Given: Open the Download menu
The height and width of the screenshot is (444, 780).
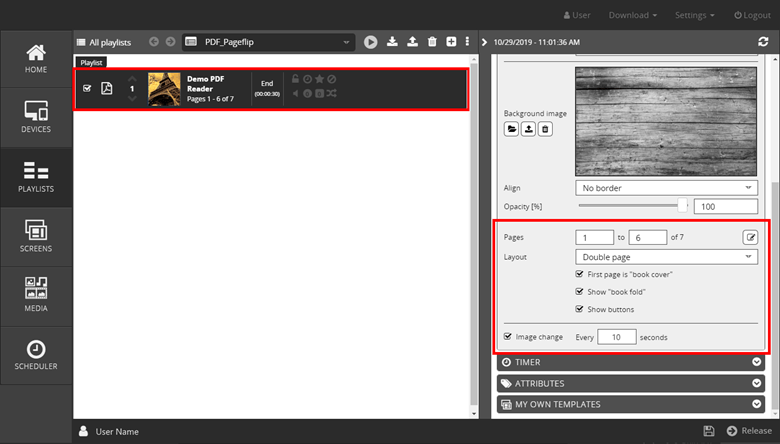Looking at the screenshot, I should coord(632,15).
